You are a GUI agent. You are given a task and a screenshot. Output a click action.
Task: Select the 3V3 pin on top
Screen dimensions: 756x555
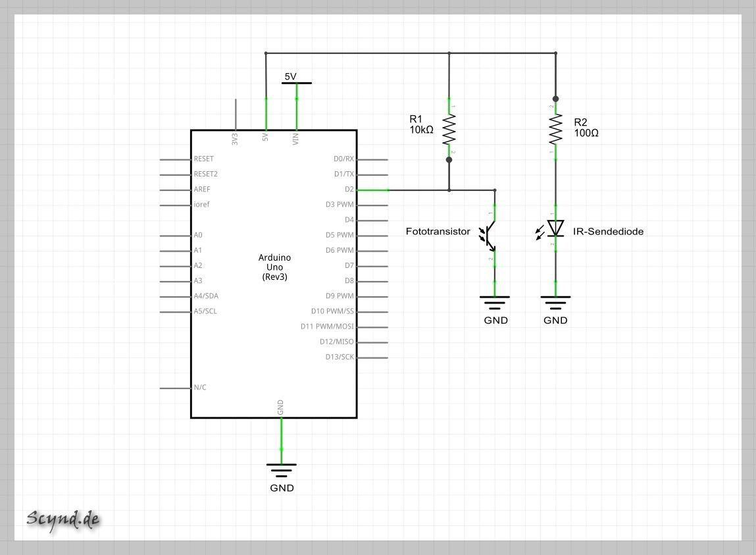(235, 115)
